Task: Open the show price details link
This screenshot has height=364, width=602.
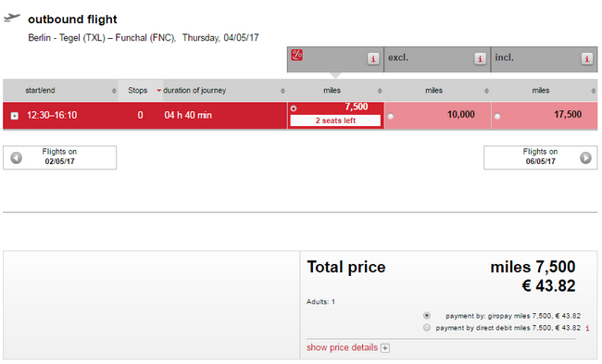Action: click(342, 347)
